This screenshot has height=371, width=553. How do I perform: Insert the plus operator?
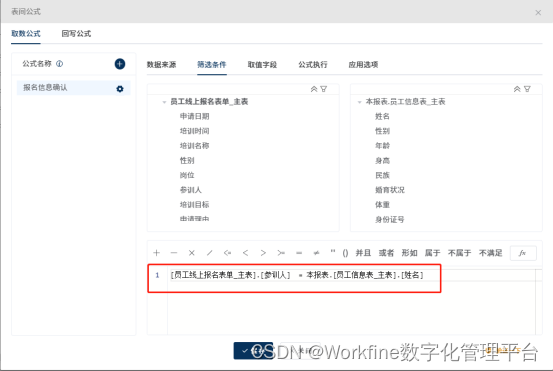click(157, 253)
